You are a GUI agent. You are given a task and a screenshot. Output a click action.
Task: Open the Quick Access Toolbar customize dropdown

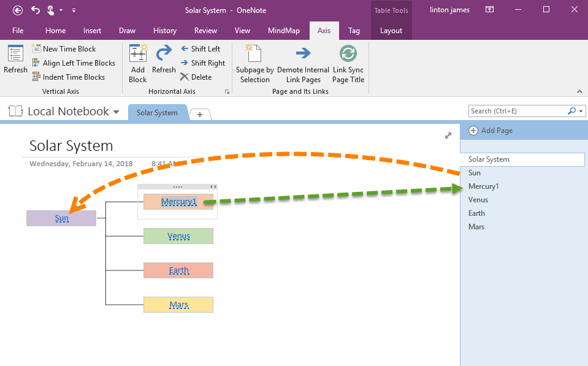click(x=74, y=10)
